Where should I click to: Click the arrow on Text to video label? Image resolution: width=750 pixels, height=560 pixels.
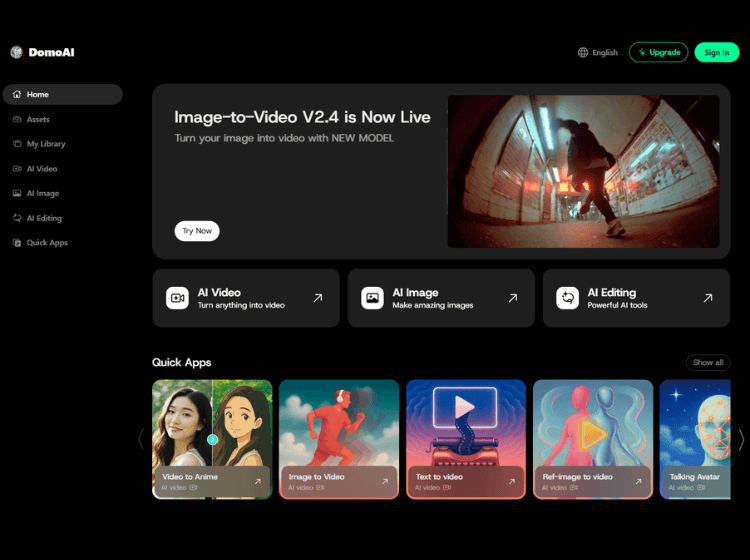tap(512, 482)
